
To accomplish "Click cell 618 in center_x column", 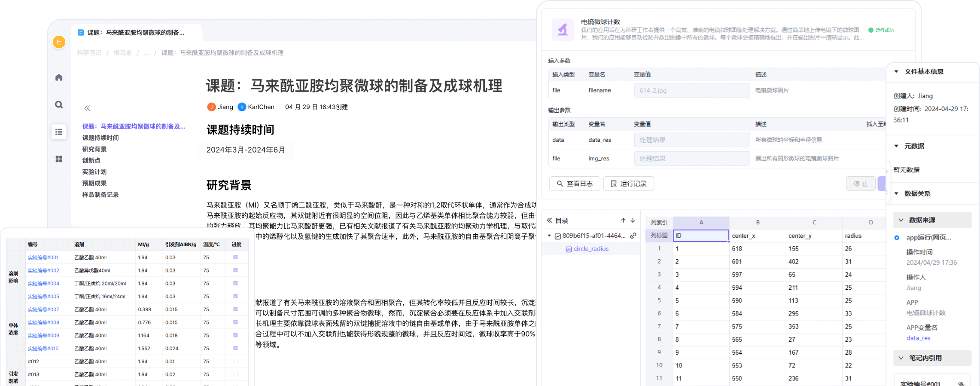I will pyautogui.click(x=758, y=249).
